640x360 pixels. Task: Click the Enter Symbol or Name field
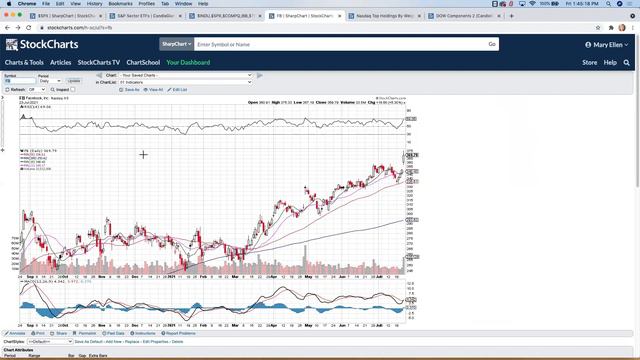[340, 44]
